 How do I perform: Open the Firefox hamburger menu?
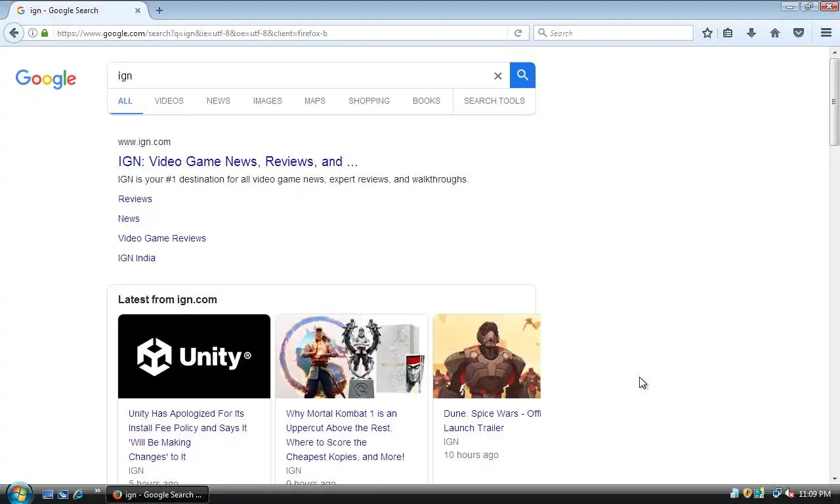coord(826,33)
